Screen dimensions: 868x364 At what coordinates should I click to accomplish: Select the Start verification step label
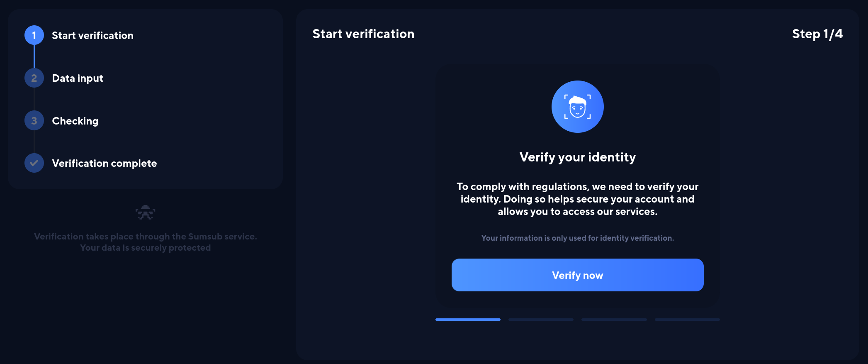click(92, 36)
